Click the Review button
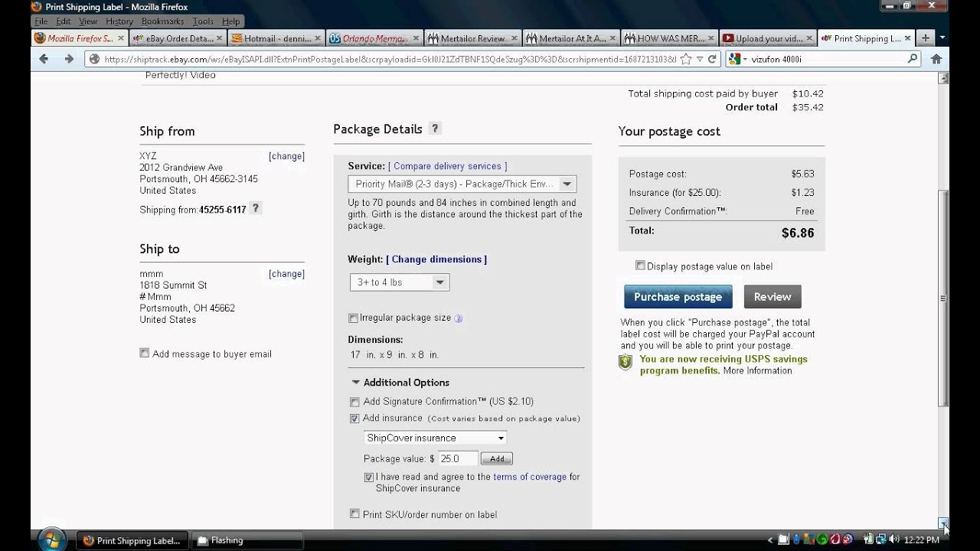 coord(773,297)
